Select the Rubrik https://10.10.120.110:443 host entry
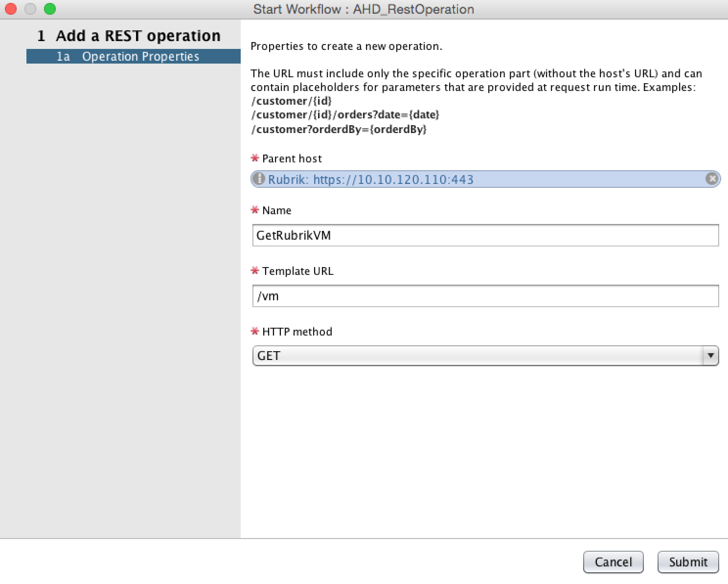 coord(371,180)
